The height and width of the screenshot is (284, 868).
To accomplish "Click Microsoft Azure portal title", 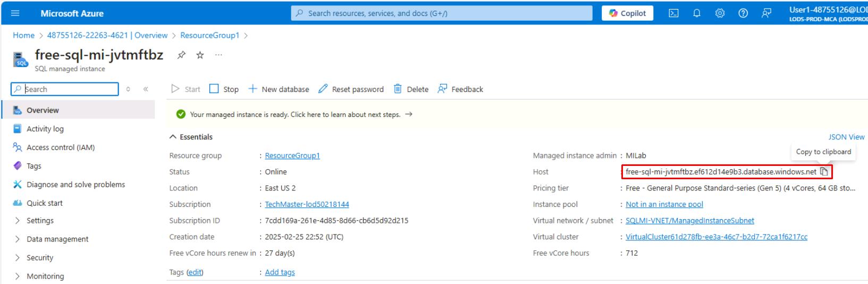I will pos(72,13).
